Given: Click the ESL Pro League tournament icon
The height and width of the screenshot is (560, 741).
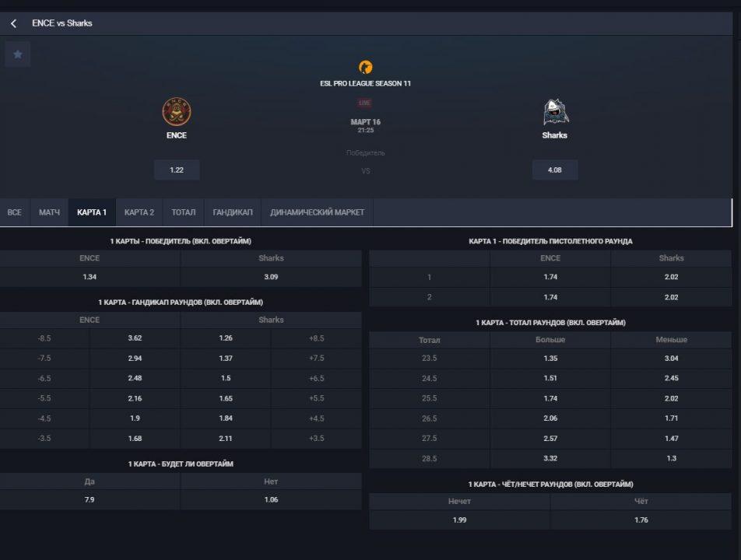Looking at the screenshot, I should pos(365,67).
